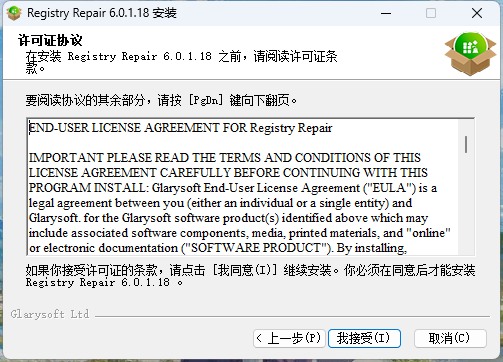503x362 pixels.
Task: Go back with 上一步(P) button
Action: click(x=289, y=338)
